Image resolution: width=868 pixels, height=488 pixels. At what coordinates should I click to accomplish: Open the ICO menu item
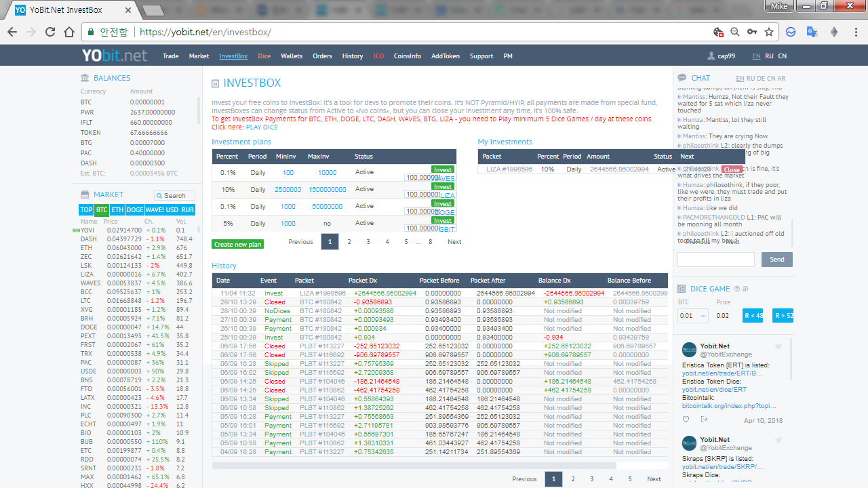[378, 56]
